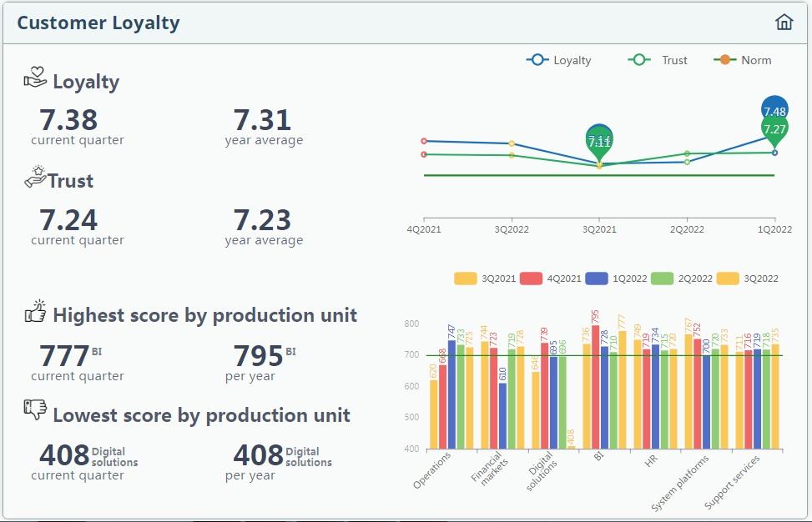812x522 pixels.
Task: Click the thumbs-up icon beside Highest score
Action: point(35,313)
